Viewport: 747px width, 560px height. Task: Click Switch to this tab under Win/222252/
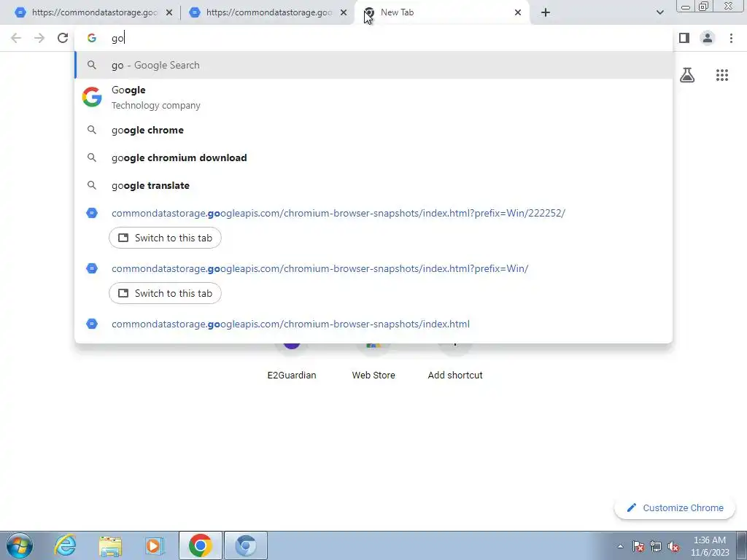(165, 238)
